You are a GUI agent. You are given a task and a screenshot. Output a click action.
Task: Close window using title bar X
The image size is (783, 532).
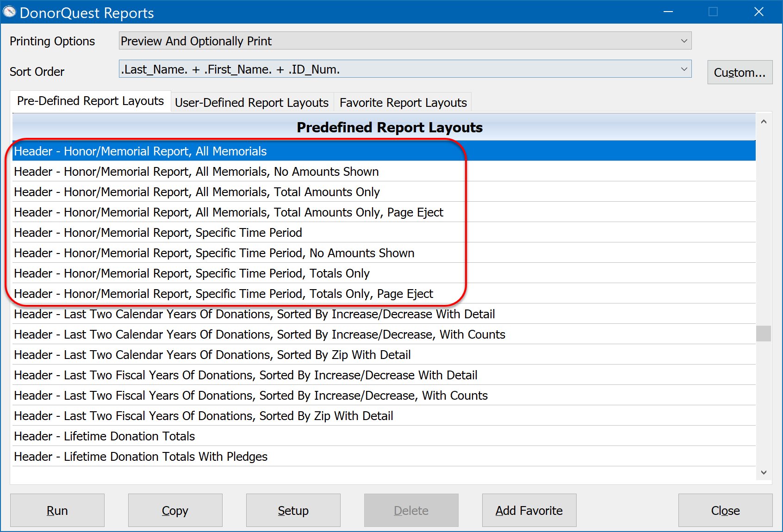point(759,12)
